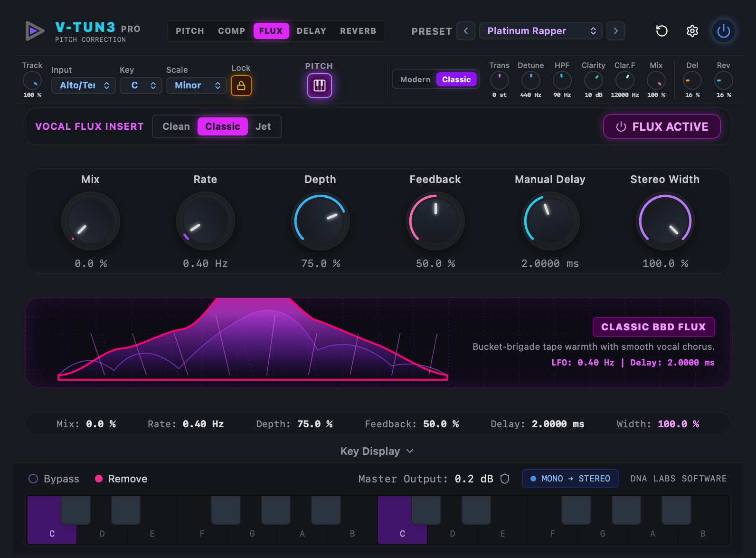Viewport: 756px width, 558px height.
Task: Go to next preset arrow
Action: [616, 31]
